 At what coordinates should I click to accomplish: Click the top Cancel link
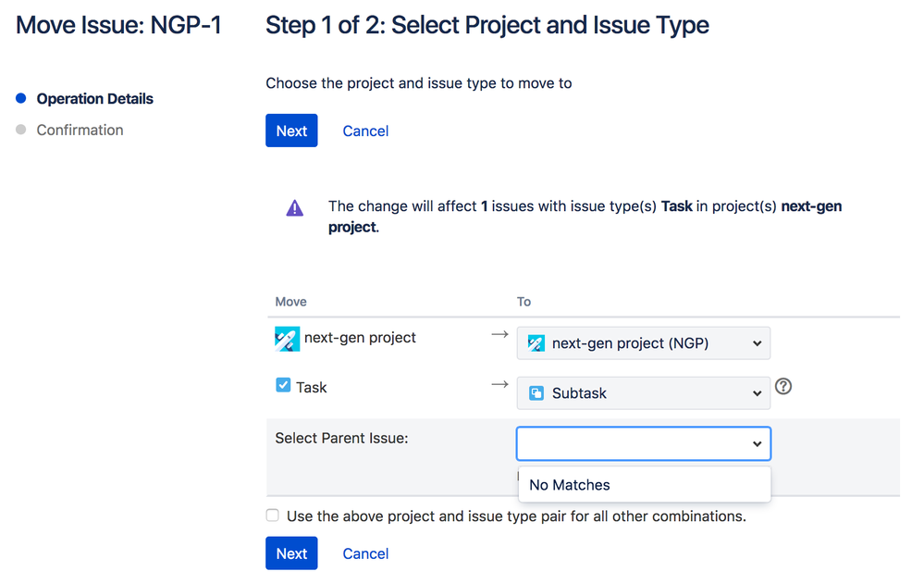pyautogui.click(x=365, y=131)
